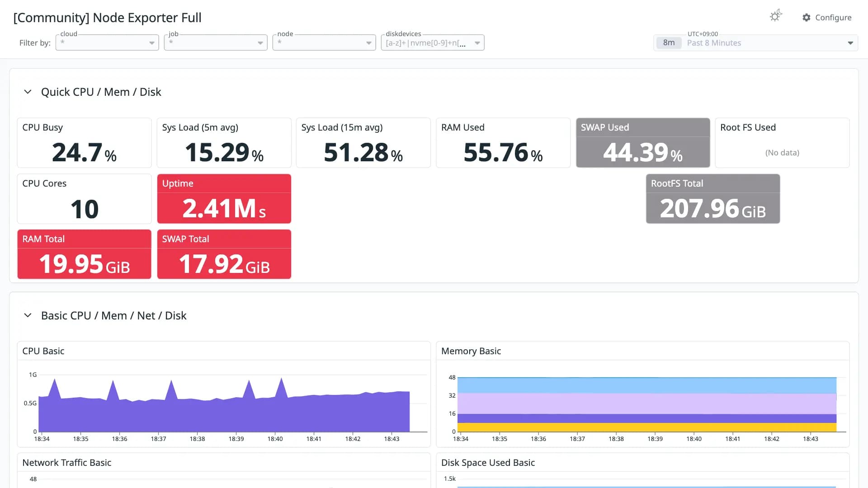Click the light blue band in Memory Basic
Screen dimensions: 868x488
tap(646, 385)
